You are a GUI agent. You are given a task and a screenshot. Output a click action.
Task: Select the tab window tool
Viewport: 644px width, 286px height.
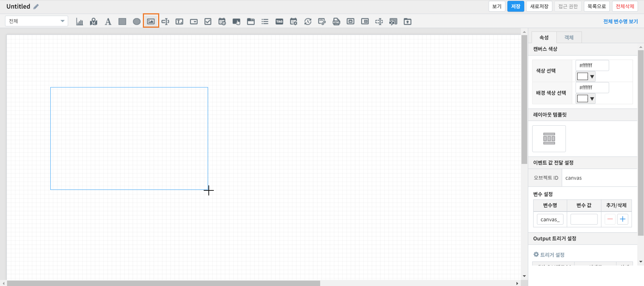click(251, 21)
